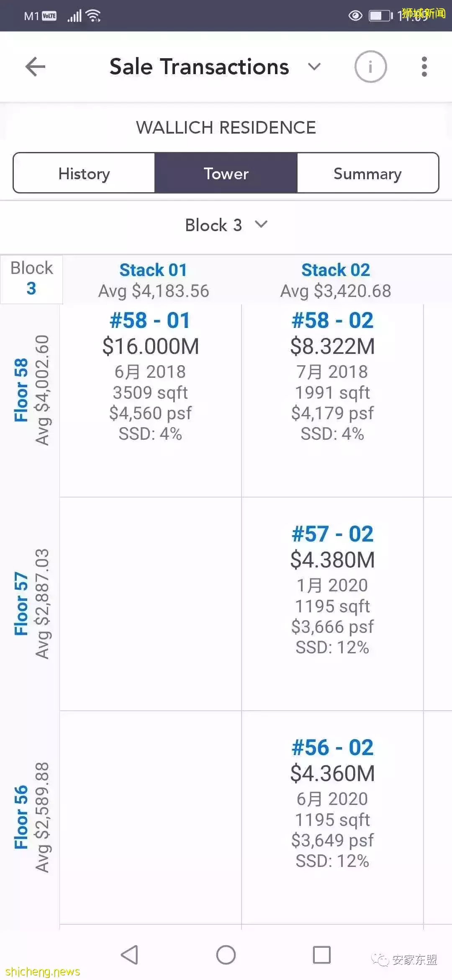Tap the Floor 58 row label
This screenshot has width=452, height=980.
(21, 390)
